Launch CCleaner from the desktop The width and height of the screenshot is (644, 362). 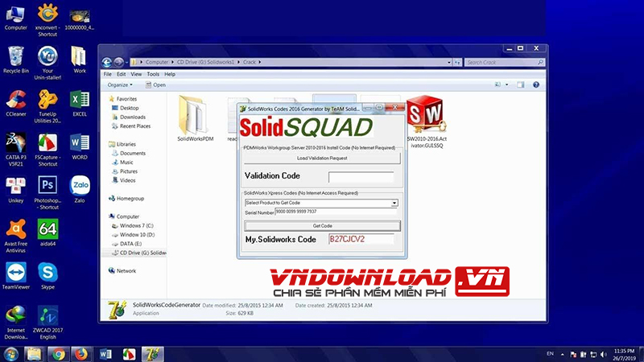[15, 104]
